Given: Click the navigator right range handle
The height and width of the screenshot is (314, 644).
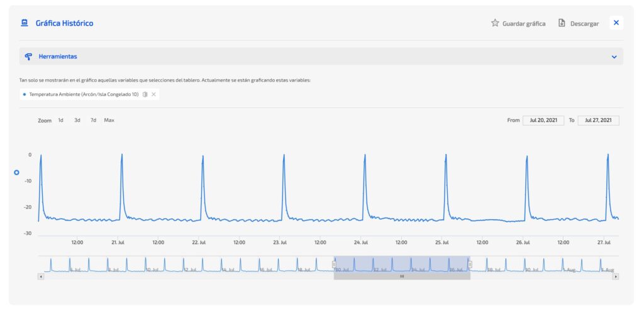Looking at the screenshot, I should (x=470, y=264).
